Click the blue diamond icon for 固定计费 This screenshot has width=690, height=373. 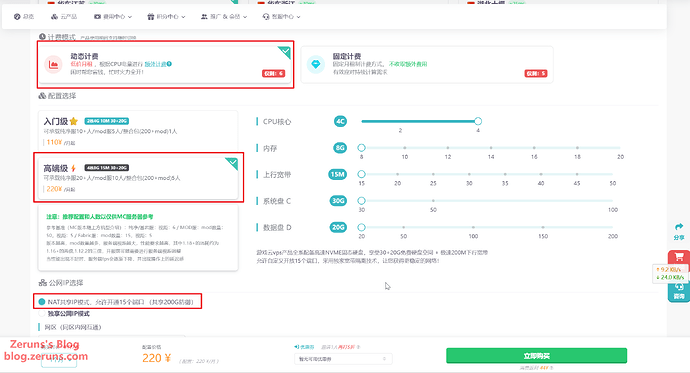point(316,64)
